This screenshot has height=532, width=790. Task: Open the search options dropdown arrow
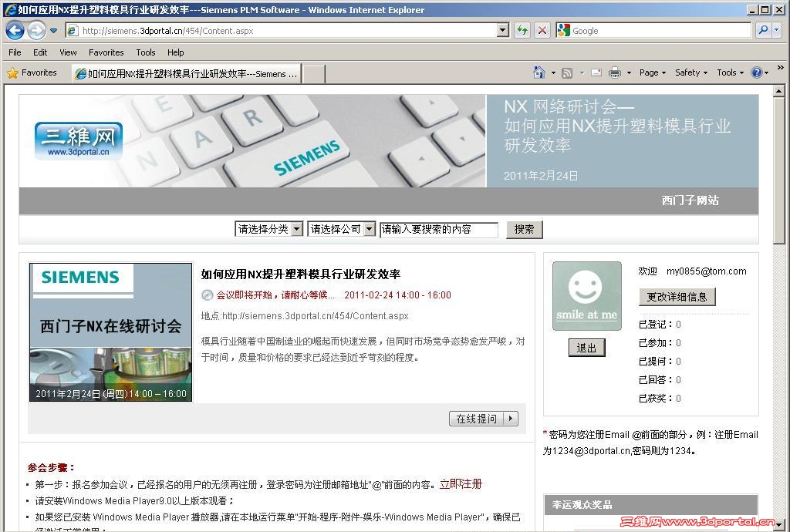pyautogui.click(x=776, y=31)
